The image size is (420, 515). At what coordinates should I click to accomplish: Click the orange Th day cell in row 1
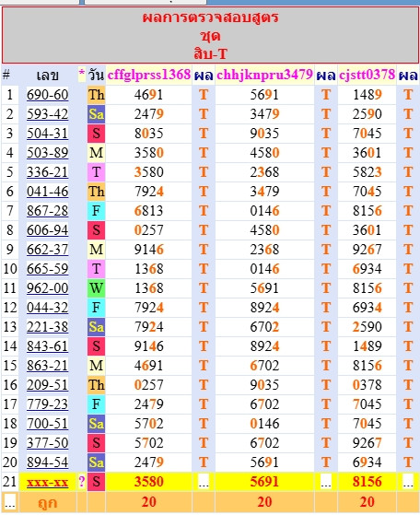coord(96,95)
